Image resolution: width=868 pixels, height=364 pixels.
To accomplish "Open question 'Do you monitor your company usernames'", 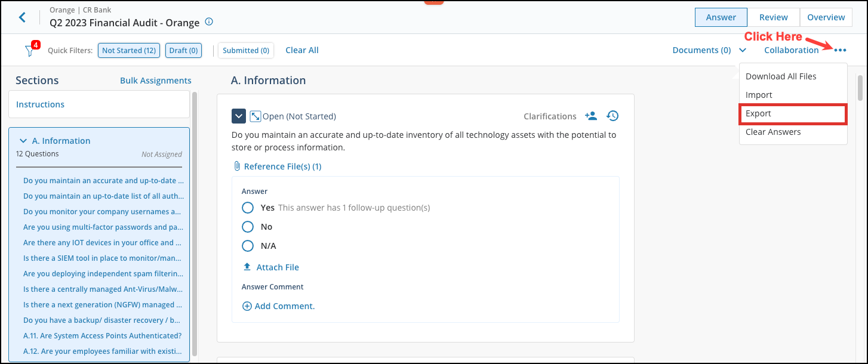I will click(102, 212).
